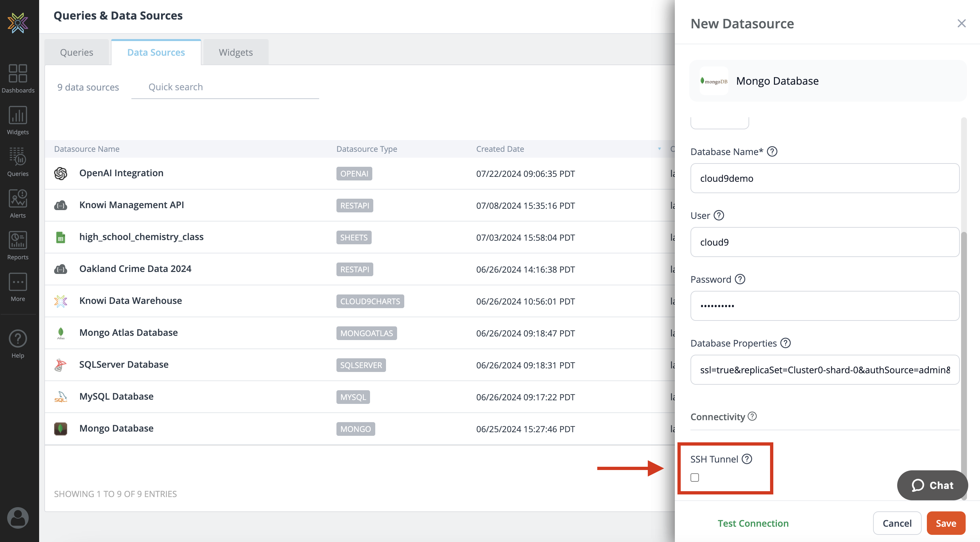The image size is (980, 542).
Task: Click the Database Name input field
Action: pos(824,178)
